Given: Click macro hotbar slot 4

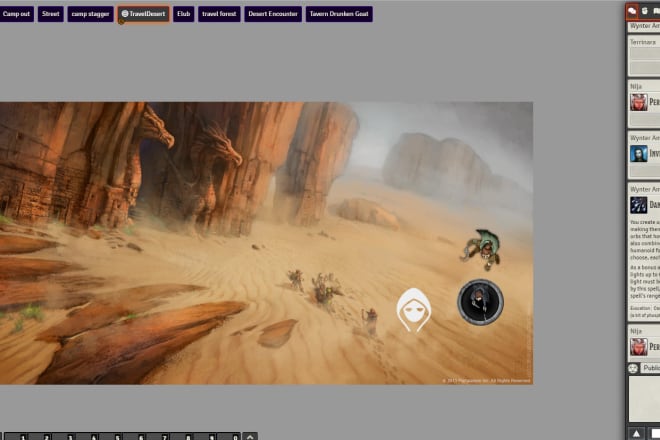Looking at the screenshot, I should point(86,436).
